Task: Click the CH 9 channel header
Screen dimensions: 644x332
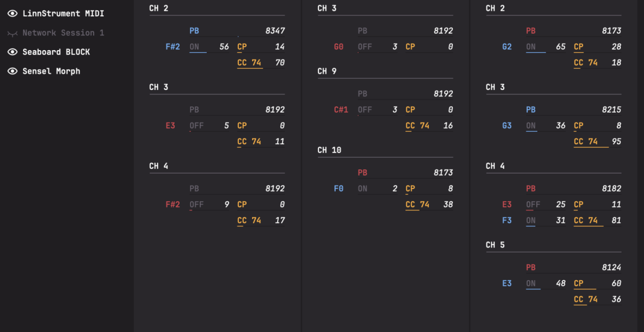Action: click(x=327, y=71)
